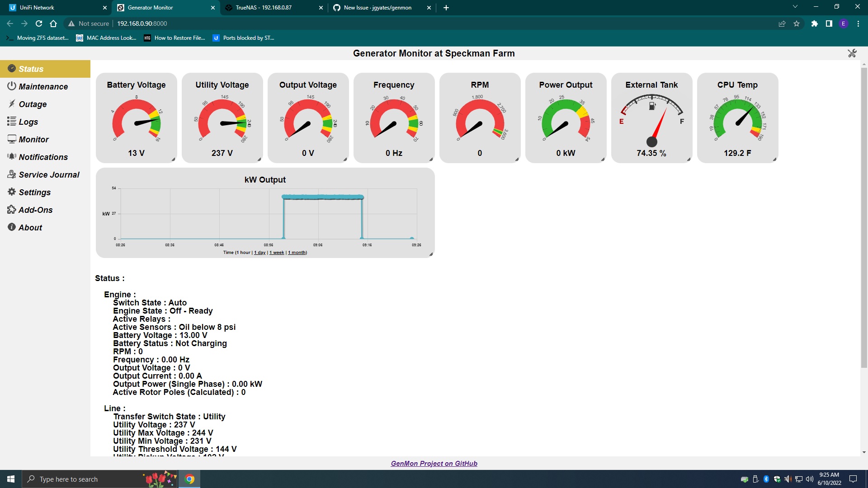Open Monitor using the display icon
Screen dimensions: 868x488
click(x=12, y=139)
